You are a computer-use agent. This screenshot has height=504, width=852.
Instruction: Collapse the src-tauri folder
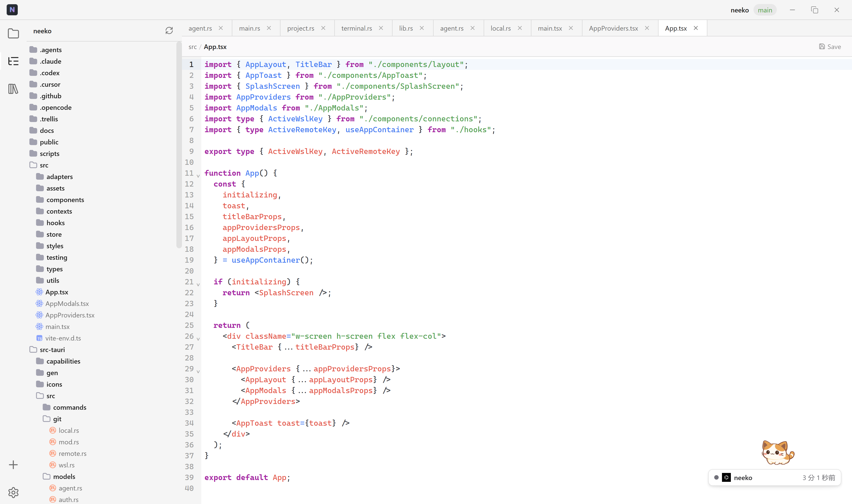point(47,350)
